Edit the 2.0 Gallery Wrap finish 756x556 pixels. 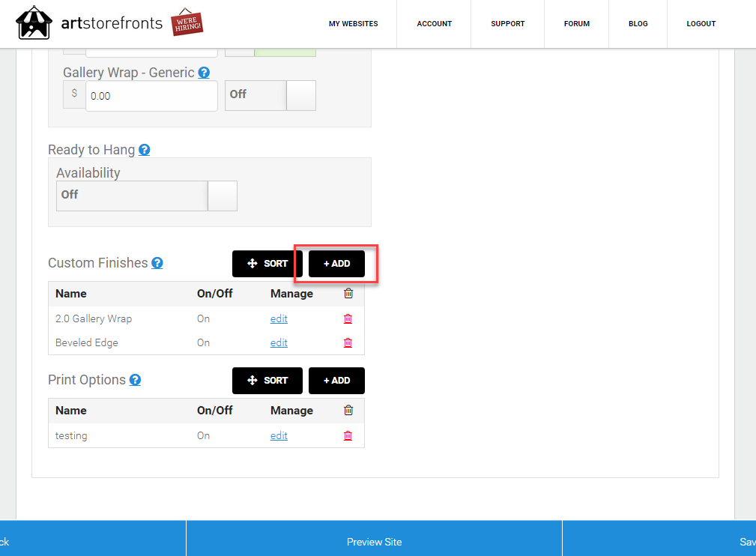coord(279,318)
